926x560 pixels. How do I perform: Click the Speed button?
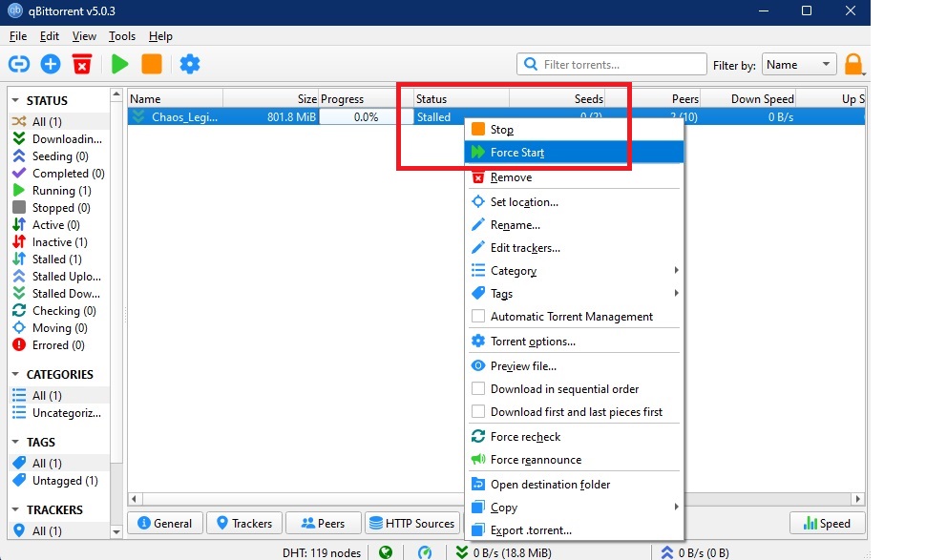(827, 523)
